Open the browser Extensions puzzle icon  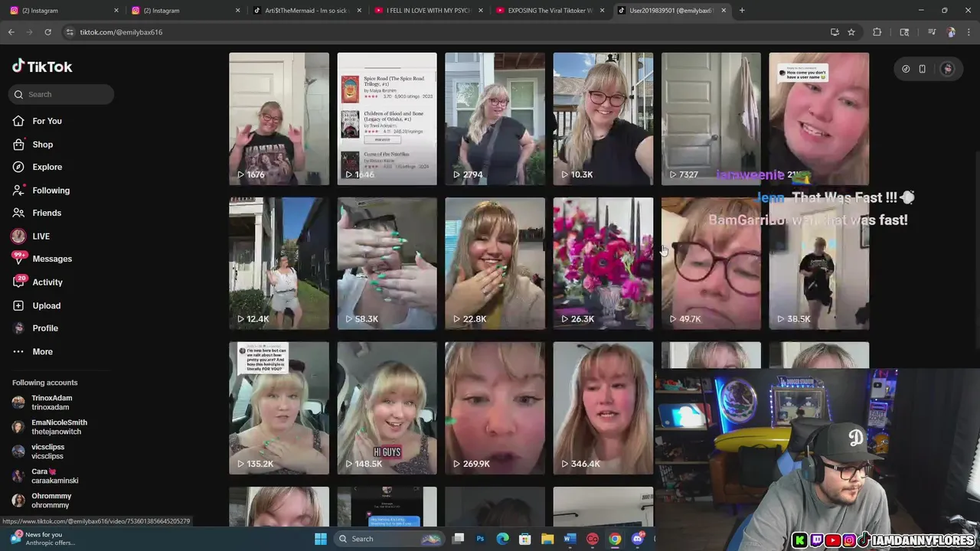(877, 32)
